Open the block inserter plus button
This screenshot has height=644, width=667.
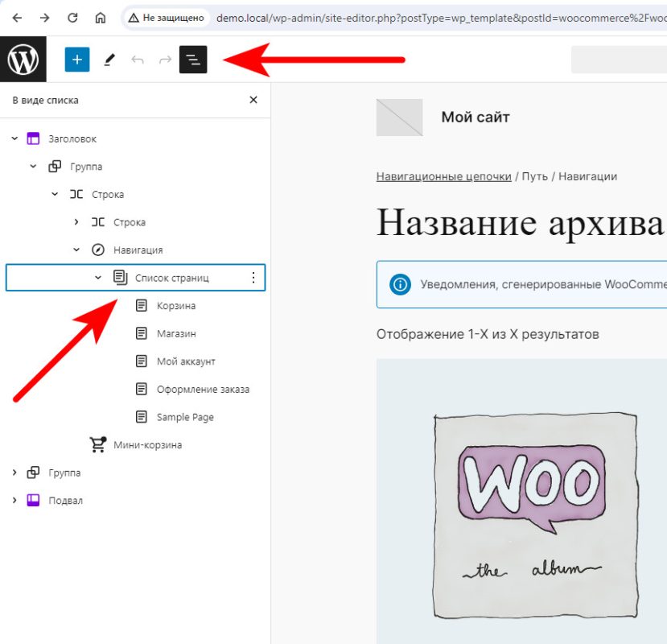(x=77, y=60)
